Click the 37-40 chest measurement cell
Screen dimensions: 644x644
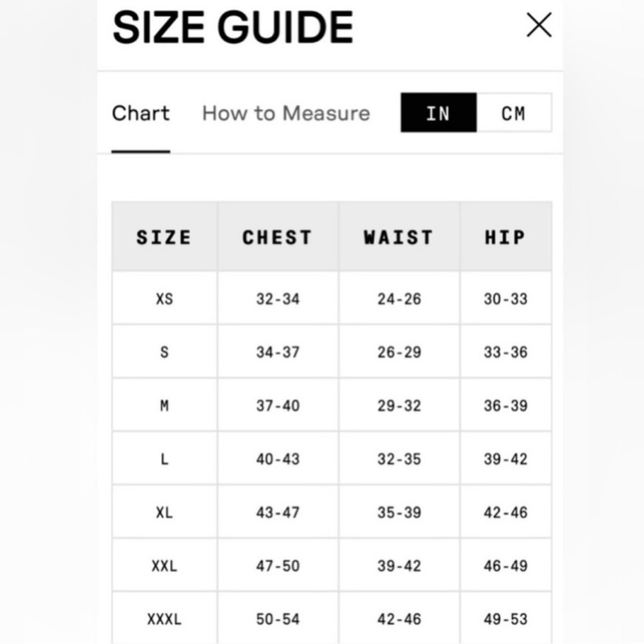pyautogui.click(x=278, y=405)
